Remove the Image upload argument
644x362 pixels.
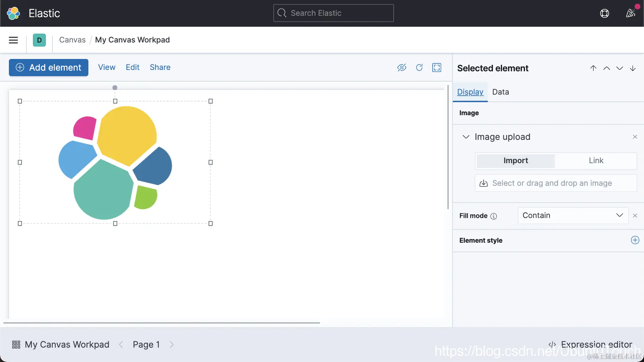[x=635, y=137]
